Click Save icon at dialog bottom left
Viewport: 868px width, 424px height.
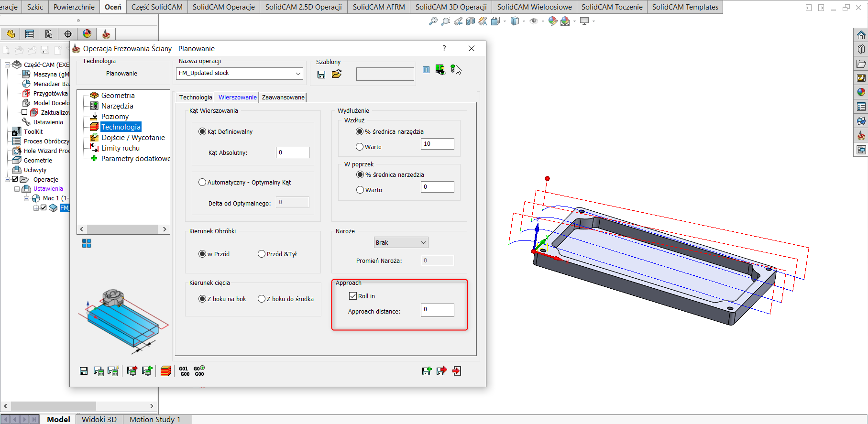(x=84, y=371)
